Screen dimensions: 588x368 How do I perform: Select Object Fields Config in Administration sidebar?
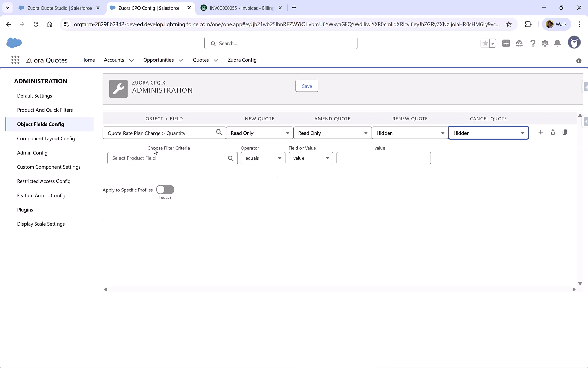40,124
